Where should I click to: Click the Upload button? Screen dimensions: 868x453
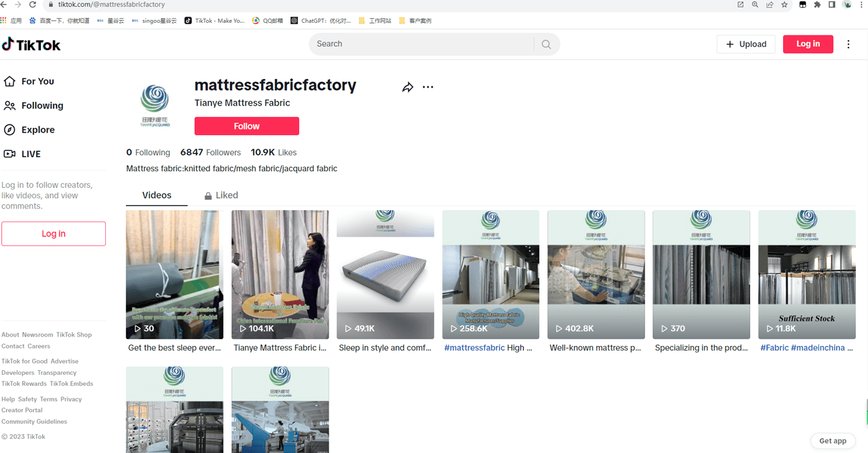[746, 44]
